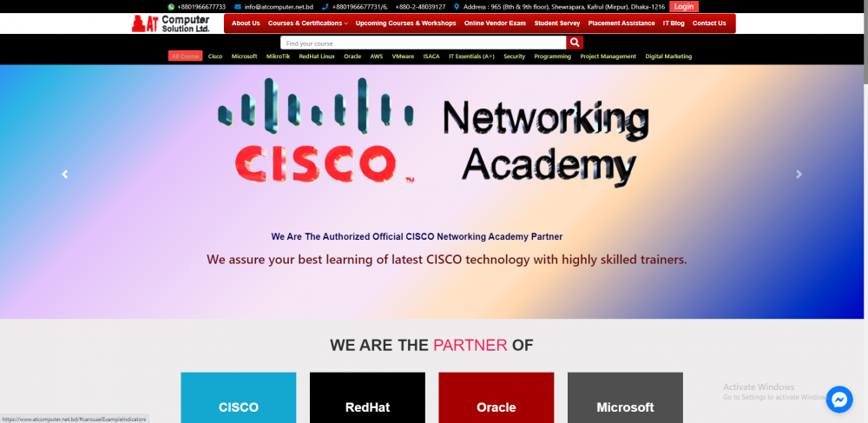Open Upcoming Courses & Workshops
868x423 pixels.
tap(405, 23)
